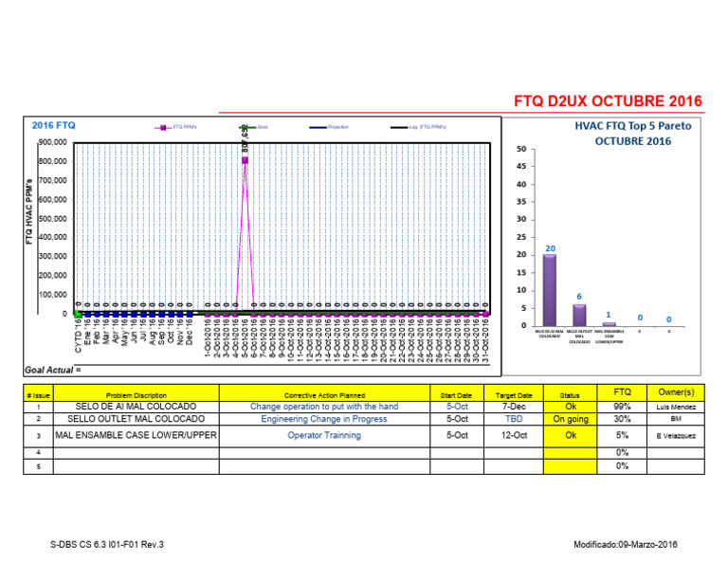This screenshot has height=563, width=728.
Task: Click the 500,000 y-axis label
Action: coord(52,219)
